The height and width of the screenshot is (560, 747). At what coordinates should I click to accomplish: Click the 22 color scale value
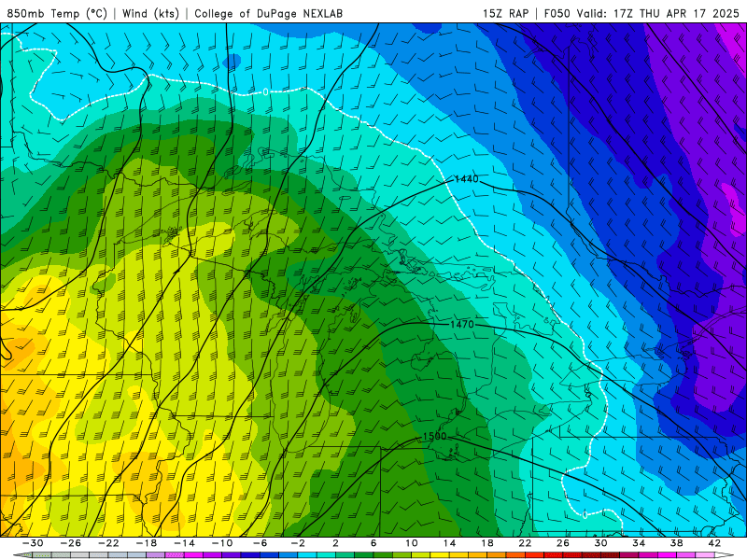point(525,543)
